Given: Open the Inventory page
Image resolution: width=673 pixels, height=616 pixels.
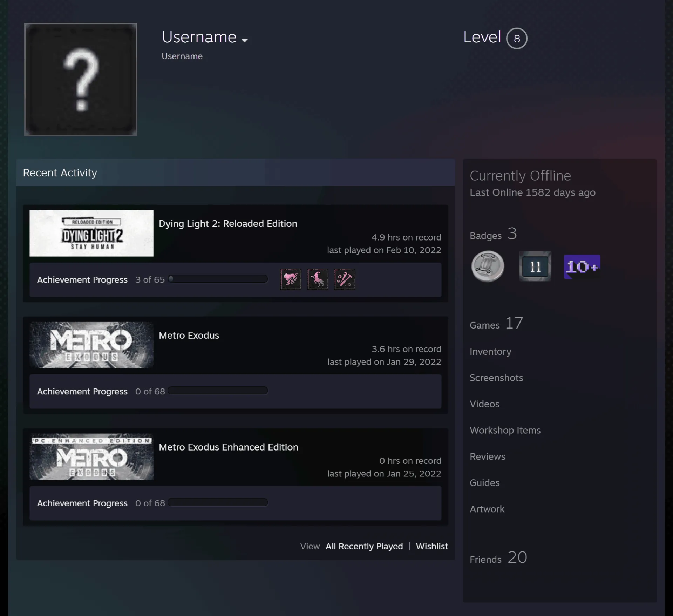Looking at the screenshot, I should pyautogui.click(x=490, y=351).
